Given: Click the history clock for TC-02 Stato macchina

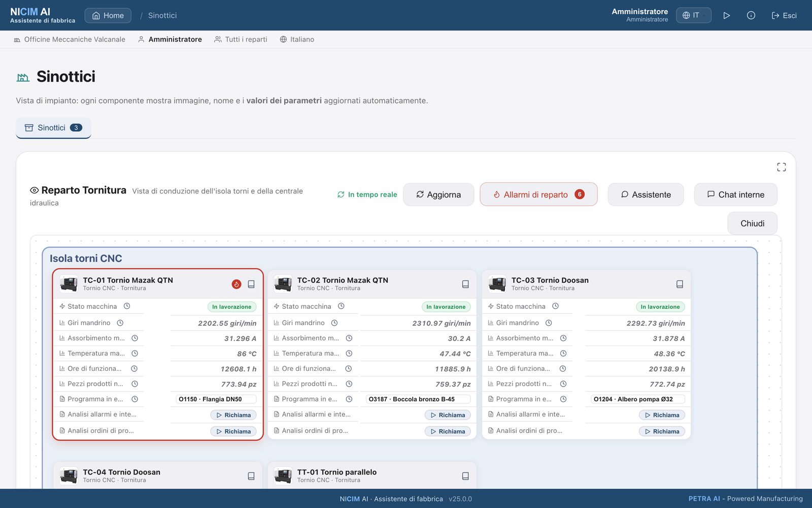Looking at the screenshot, I should coord(341,306).
